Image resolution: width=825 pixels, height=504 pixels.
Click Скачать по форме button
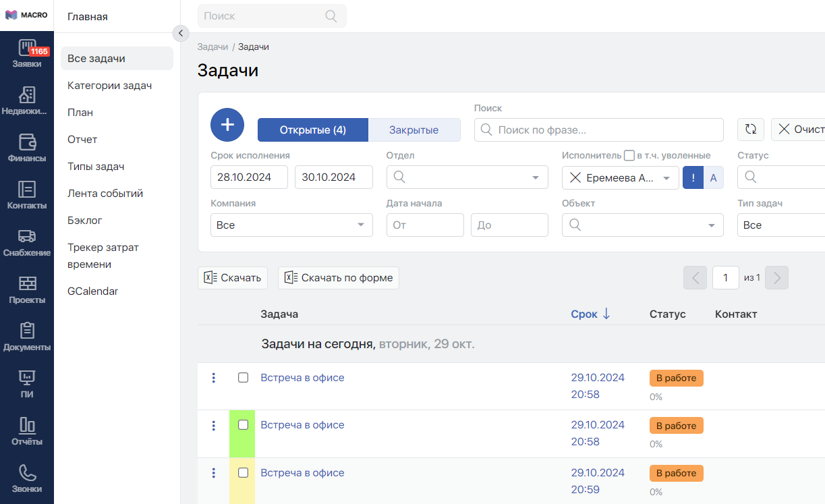click(339, 278)
